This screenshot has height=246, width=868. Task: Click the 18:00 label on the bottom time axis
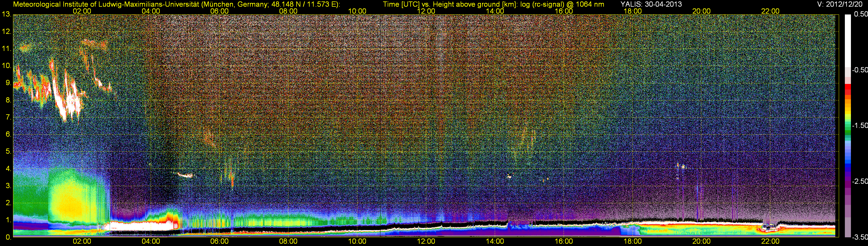(632, 241)
